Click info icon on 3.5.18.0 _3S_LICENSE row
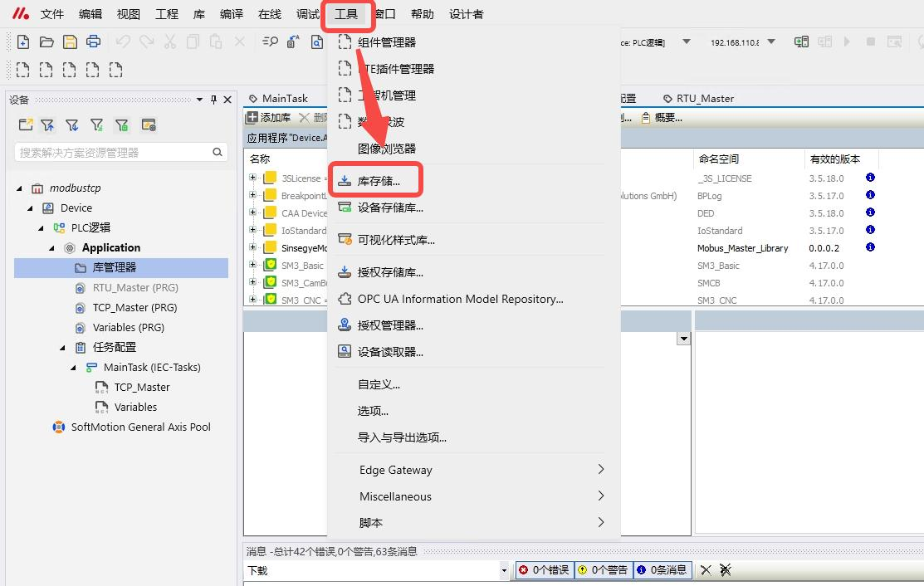924x586 pixels. point(870,178)
